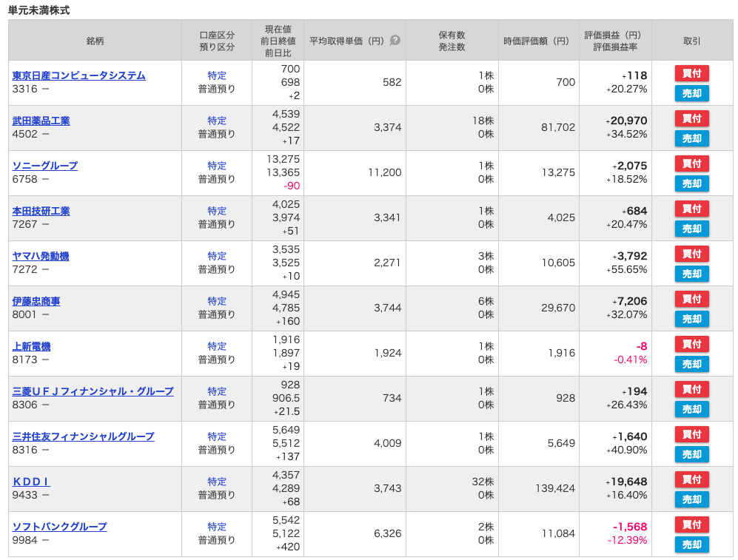Click 買付 in 本田技研工業 row
This screenshot has width=738, height=560.
[x=692, y=209]
